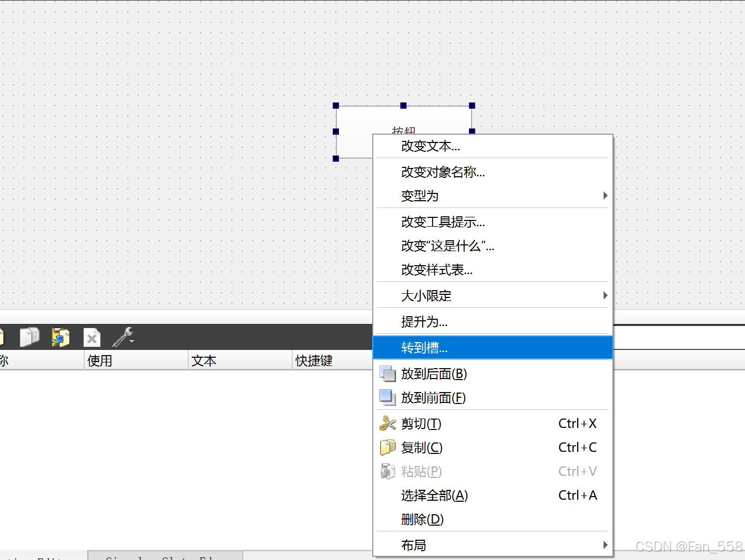Click the Ctrl+X shortcut label
The width and height of the screenshot is (745, 560).
click(x=578, y=424)
